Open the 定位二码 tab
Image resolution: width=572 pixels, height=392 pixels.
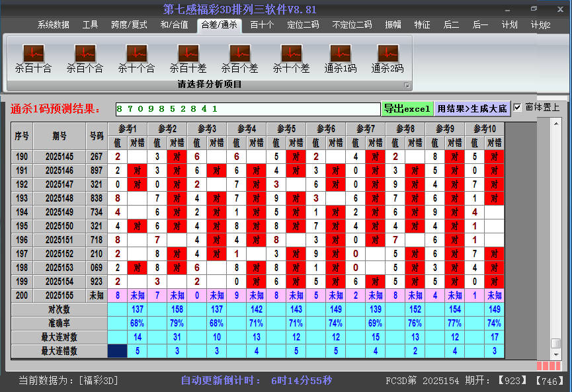click(303, 25)
